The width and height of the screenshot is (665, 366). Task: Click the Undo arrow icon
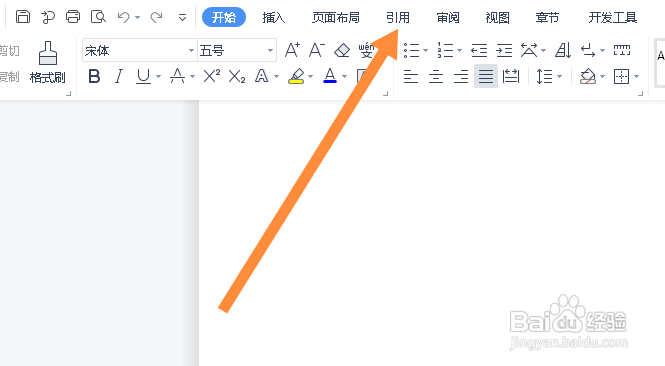pyautogui.click(x=123, y=17)
